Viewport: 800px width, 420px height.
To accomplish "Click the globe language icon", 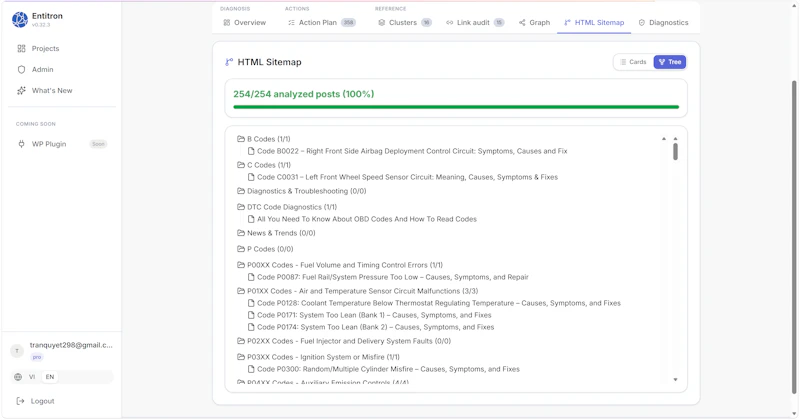I will pos(18,377).
